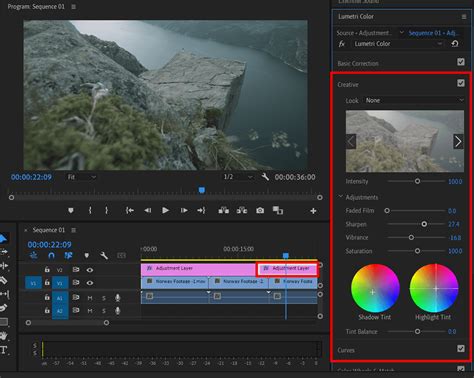The width and height of the screenshot is (474, 378).
Task: Click the Export Frame camera icon
Action: (260, 210)
